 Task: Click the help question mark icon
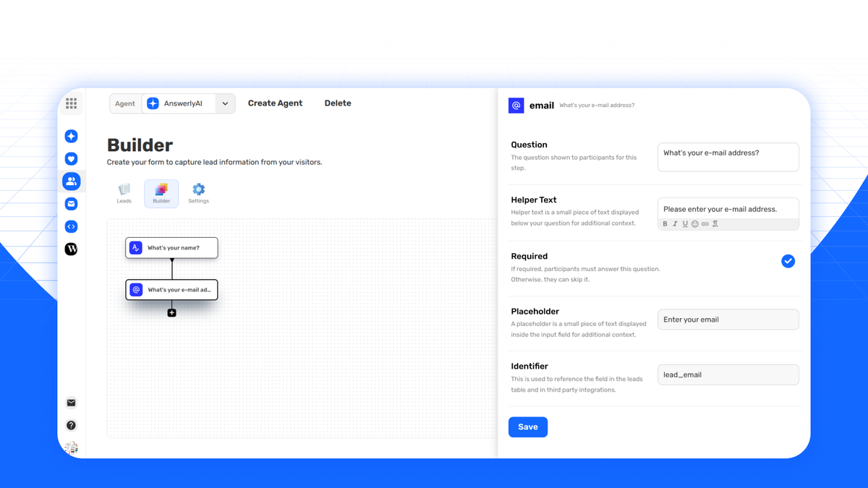(71, 425)
